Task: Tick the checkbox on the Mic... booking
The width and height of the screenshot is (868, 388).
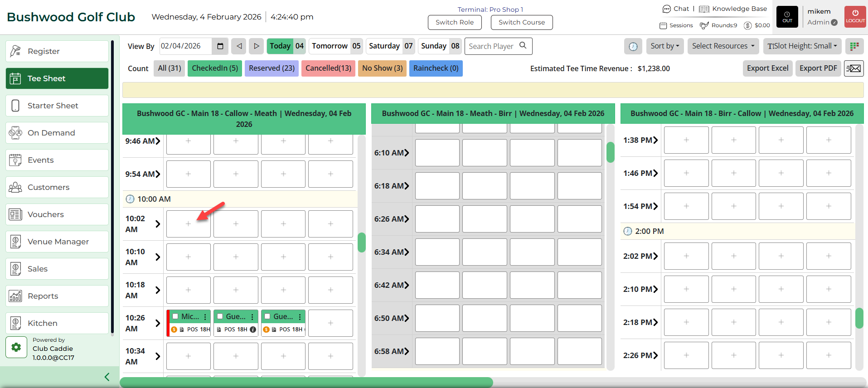Action: pos(175,316)
